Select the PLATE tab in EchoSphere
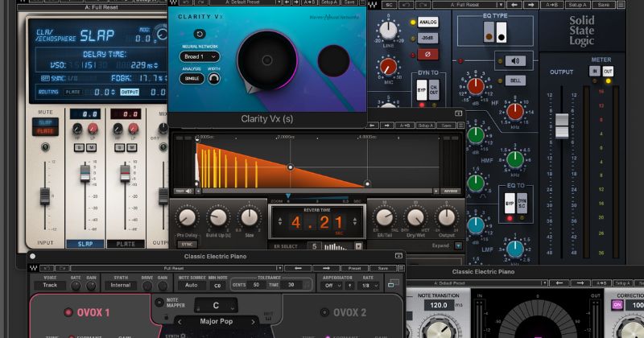This screenshot has height=338, width=644. [126, 244]
